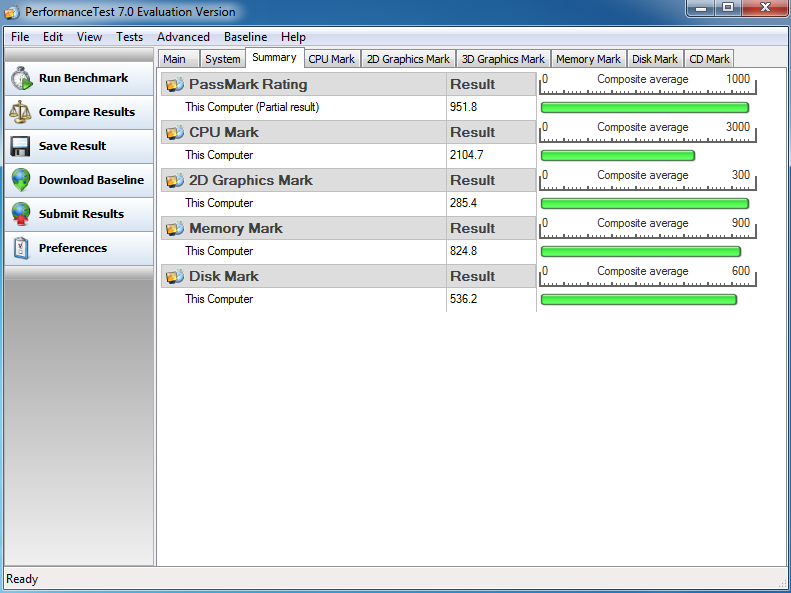
Task: Switch to the Memory Mark tab
Action: (588, 59)
